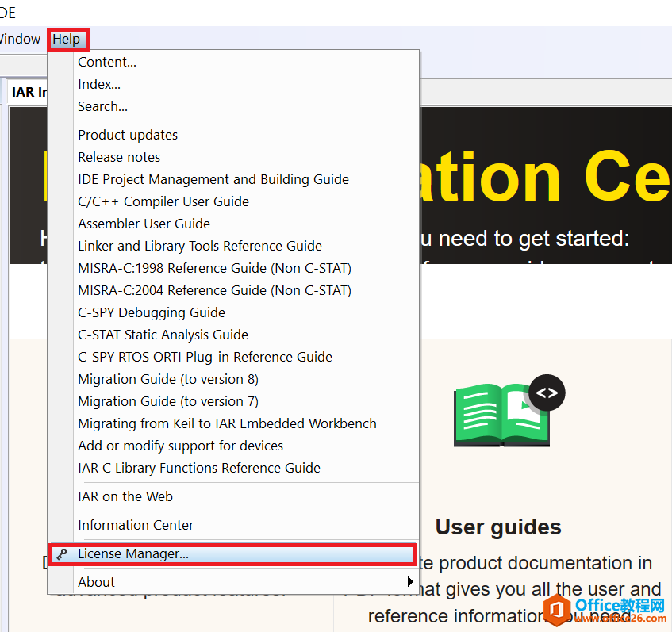This screenshot has width=672, height=632.
Task: Open the Help menu
Action: 68,40
